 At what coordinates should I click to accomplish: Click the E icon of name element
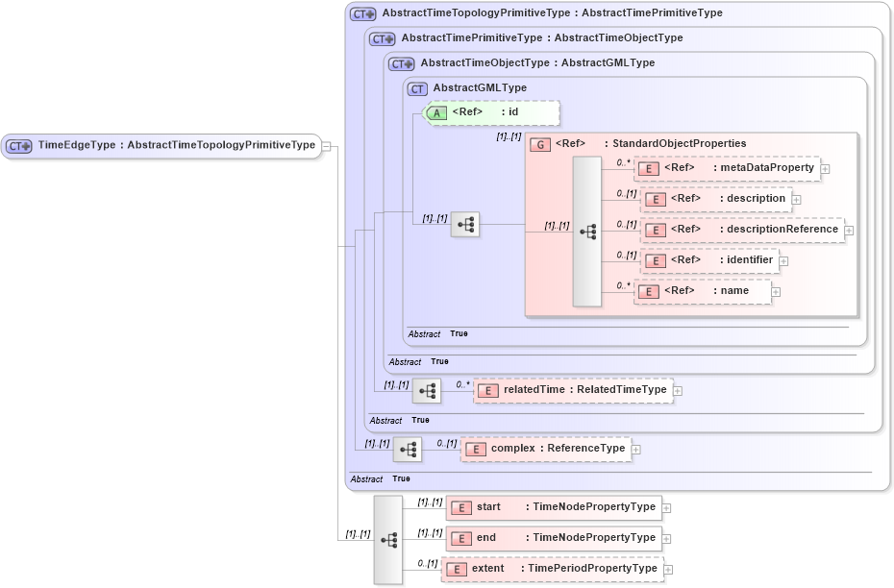click(649, 292)
